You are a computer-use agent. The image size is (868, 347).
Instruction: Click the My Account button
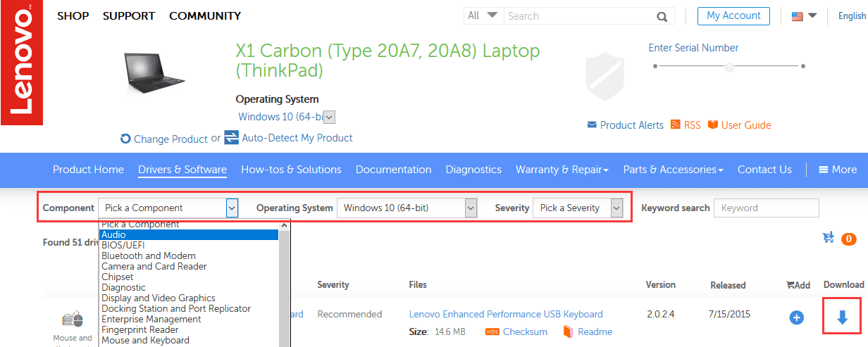click(x=733, y=16)
